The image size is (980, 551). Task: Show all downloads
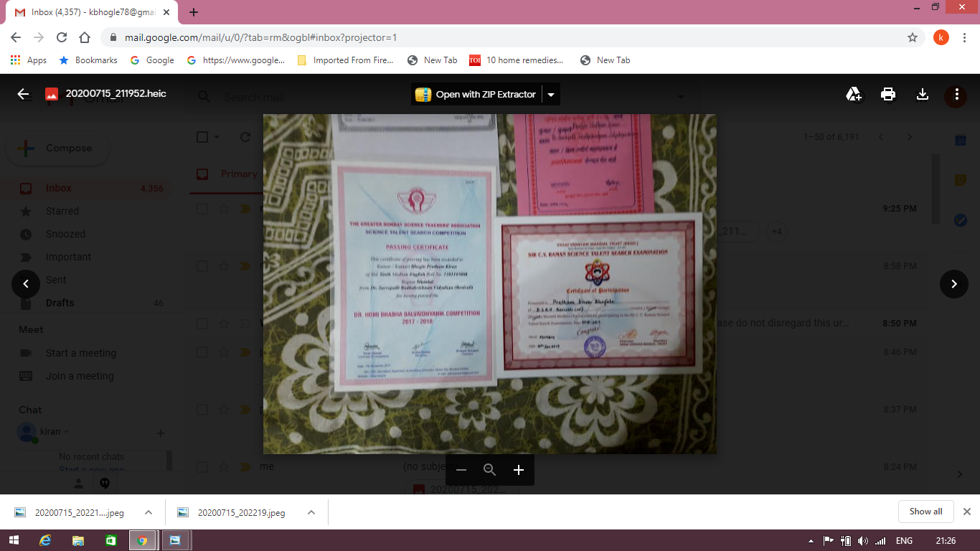coord(925,512)
